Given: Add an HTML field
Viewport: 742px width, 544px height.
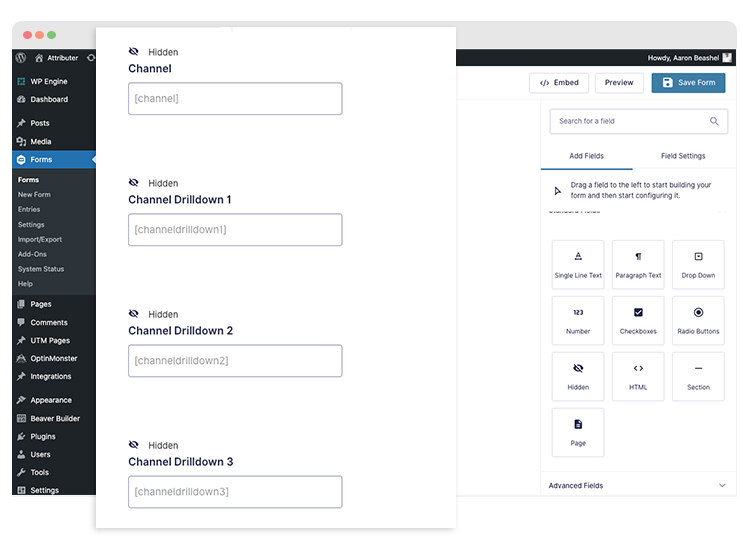Looking at the screenshot, I should [x=638, y=376].
